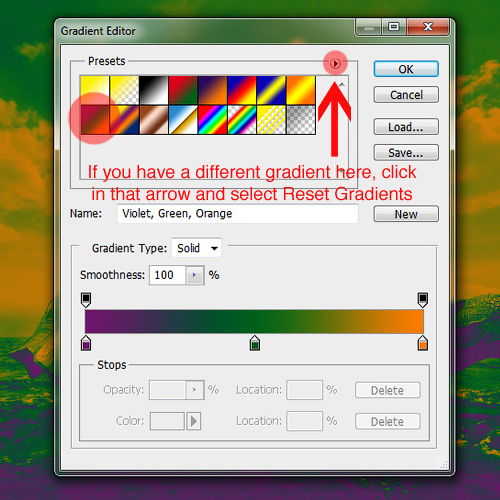Edit the gradient Name field
This screenshot has height=500, width=500.
238,214
